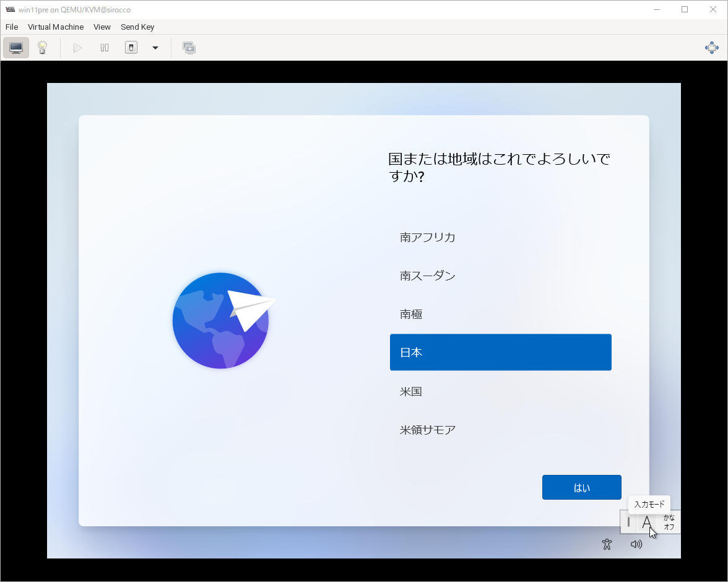Pause the virtual machine

click(x=105, y=48)
